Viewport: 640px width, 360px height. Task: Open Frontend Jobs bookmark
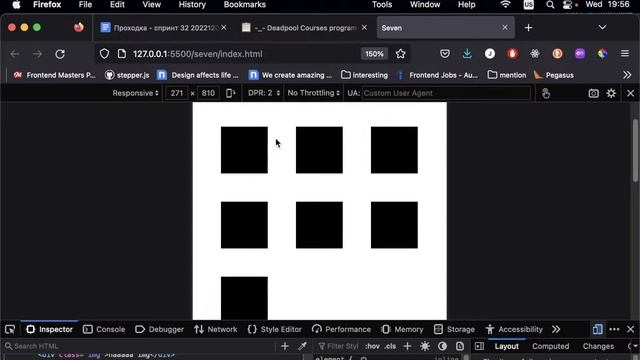(437, 75)
